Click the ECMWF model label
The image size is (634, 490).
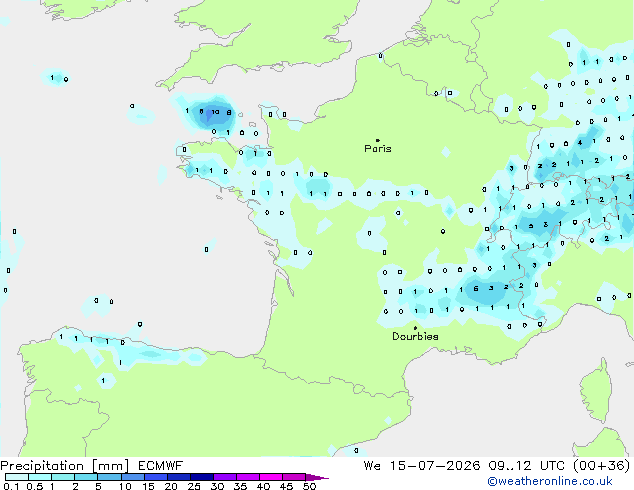click(x=161, y=466)
